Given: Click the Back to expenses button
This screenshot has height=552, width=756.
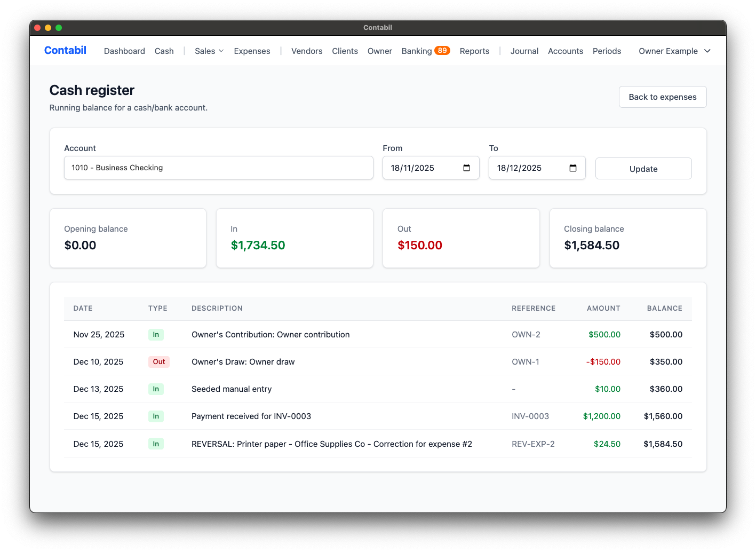Looking at the screenshot, I should (662, 97).
